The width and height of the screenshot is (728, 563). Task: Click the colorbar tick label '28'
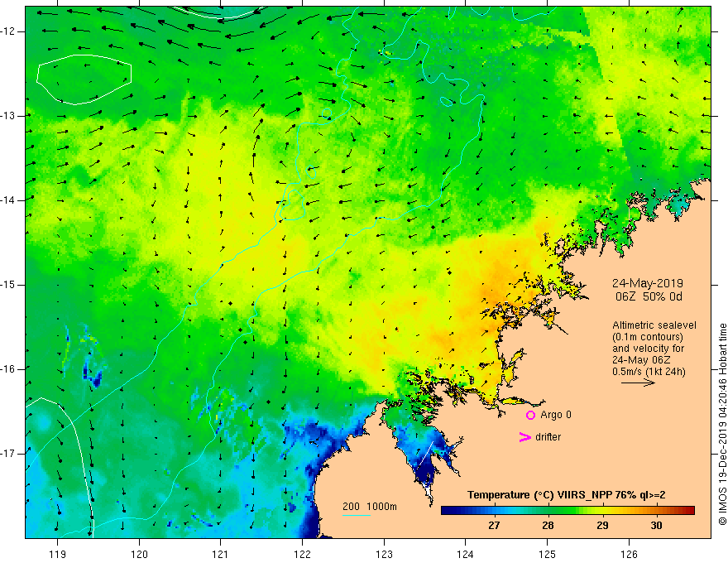click(548, 526)
